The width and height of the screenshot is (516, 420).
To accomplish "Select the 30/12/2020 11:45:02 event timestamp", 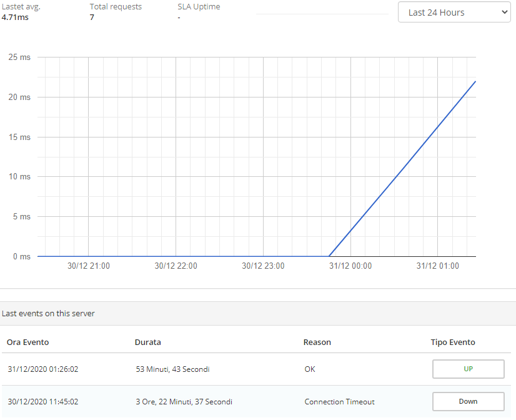I will click(42, 402).
